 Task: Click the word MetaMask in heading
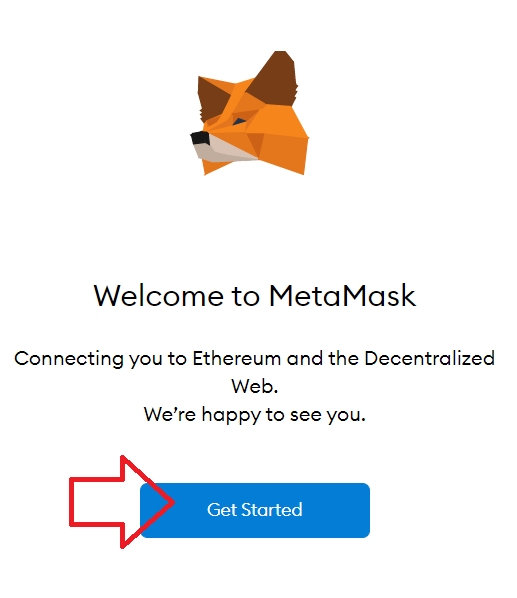(342, 296)
